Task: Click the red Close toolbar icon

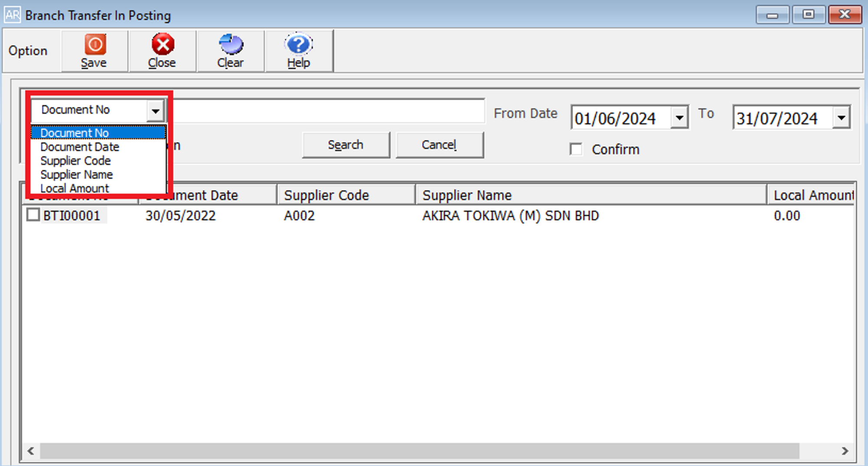Action: point(162,51)
